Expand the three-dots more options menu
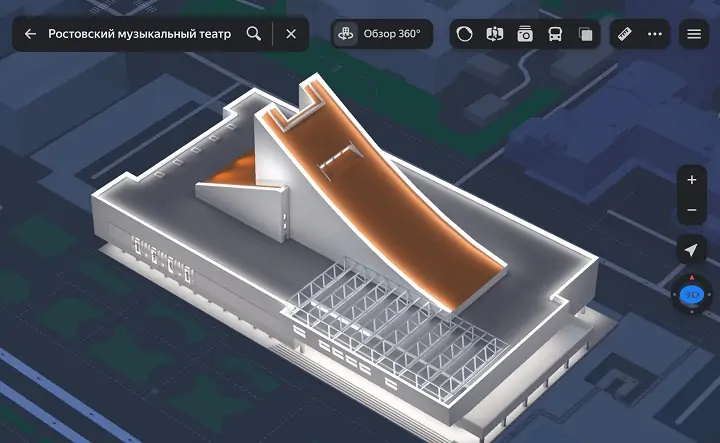 655,34
